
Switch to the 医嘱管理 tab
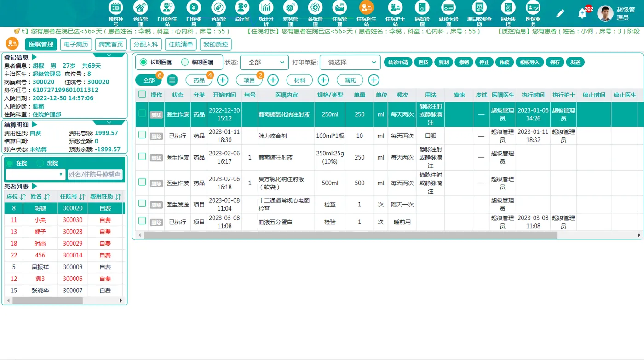41,44
